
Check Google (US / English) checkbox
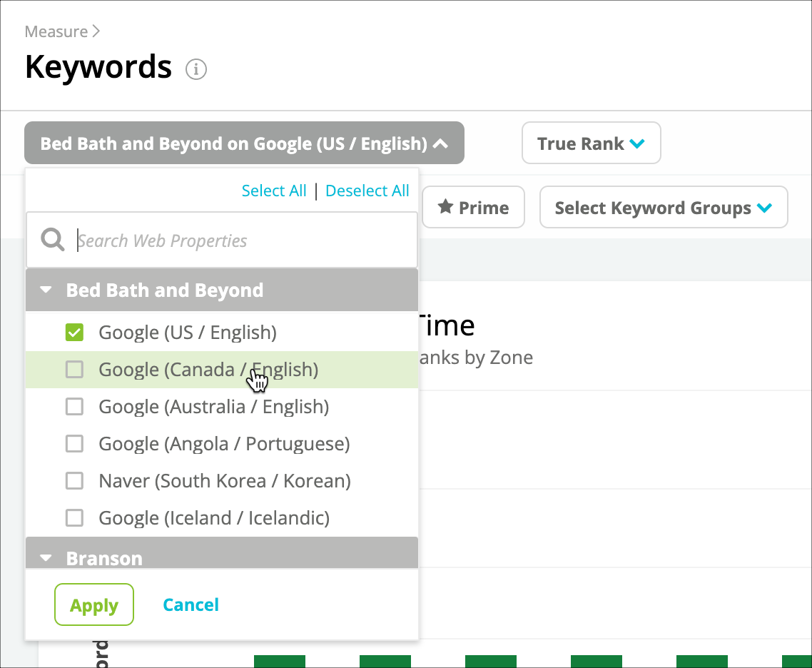click(75, 333)
